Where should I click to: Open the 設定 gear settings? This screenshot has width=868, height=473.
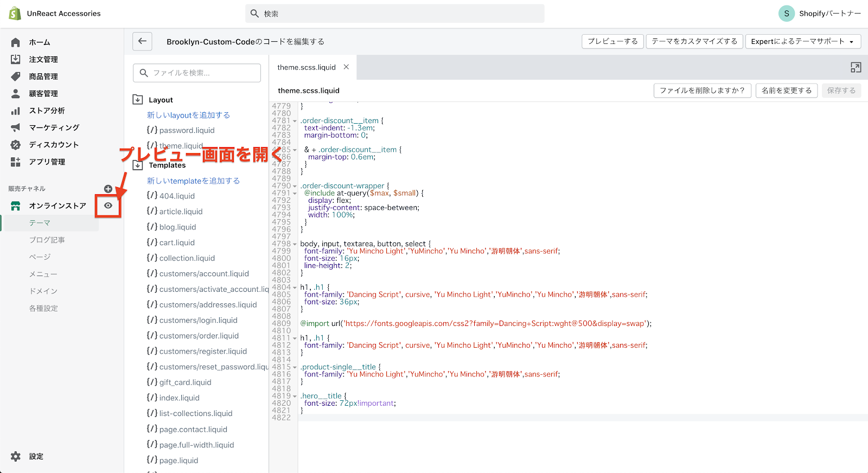27,456
